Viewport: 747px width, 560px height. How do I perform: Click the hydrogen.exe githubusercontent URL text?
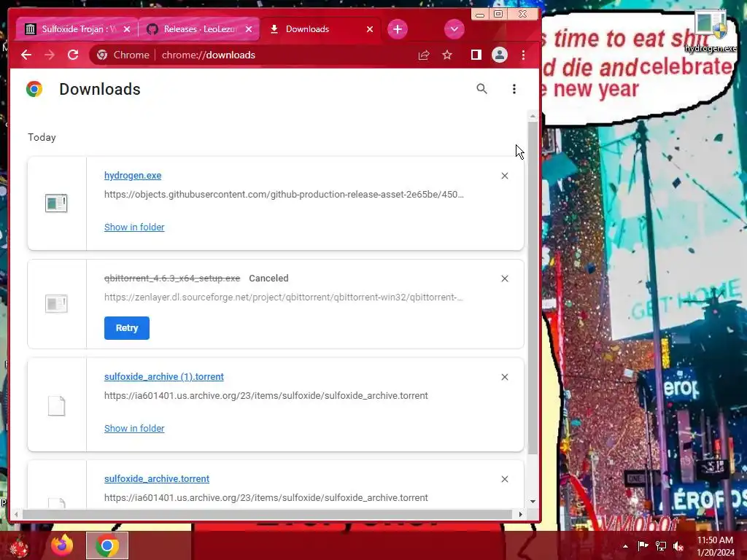[284, 194]
